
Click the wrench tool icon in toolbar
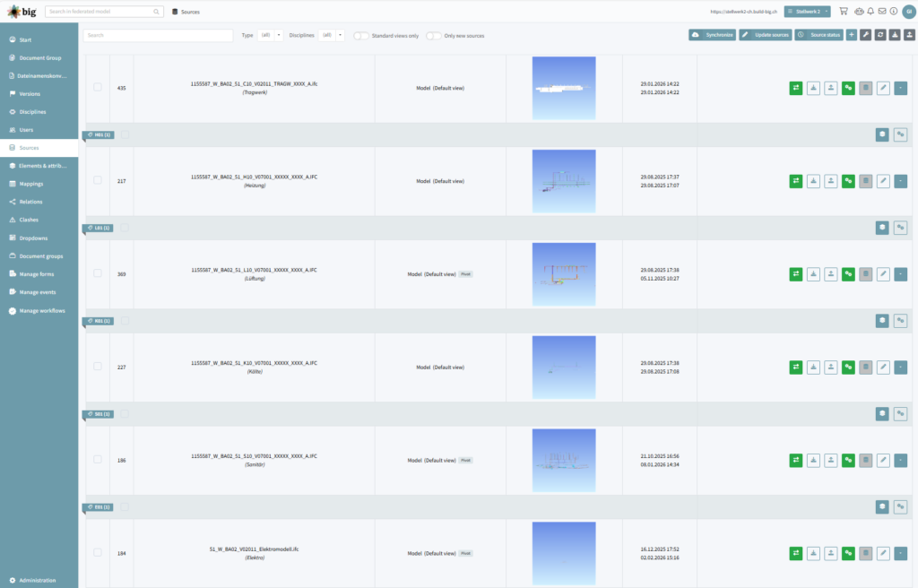pos(865,35)
